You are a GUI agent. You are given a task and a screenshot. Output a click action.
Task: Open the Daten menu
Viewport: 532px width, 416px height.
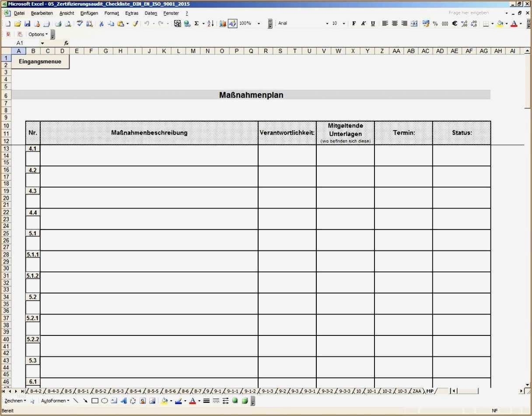tap(150, 13)
